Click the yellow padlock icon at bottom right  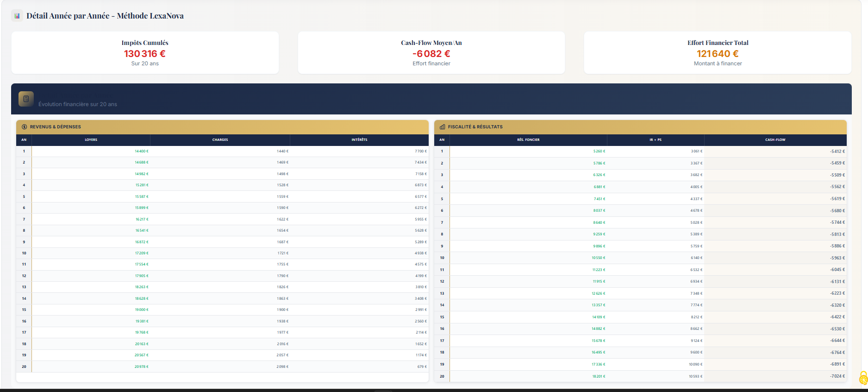coord(863,378)
